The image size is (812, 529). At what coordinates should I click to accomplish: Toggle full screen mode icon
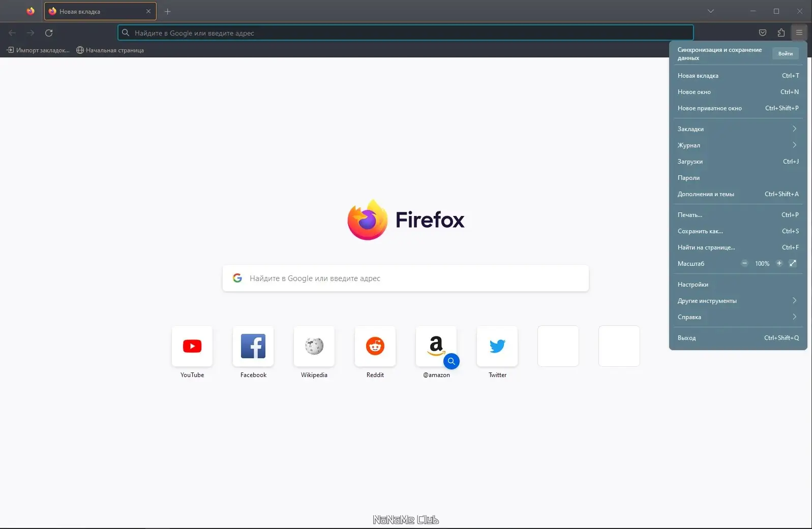coord(793,263)
